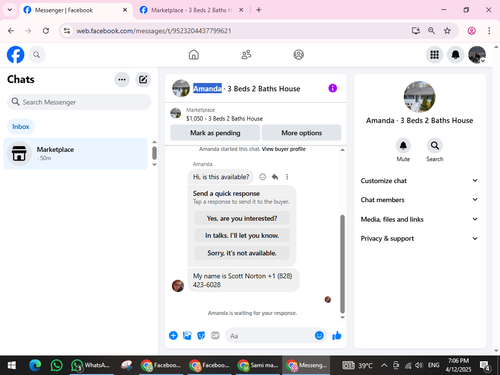This screenshot has width=500, height=375.
Task: Open the listing thumbnail in Marketplace header
Action: (x=176, y=113)
